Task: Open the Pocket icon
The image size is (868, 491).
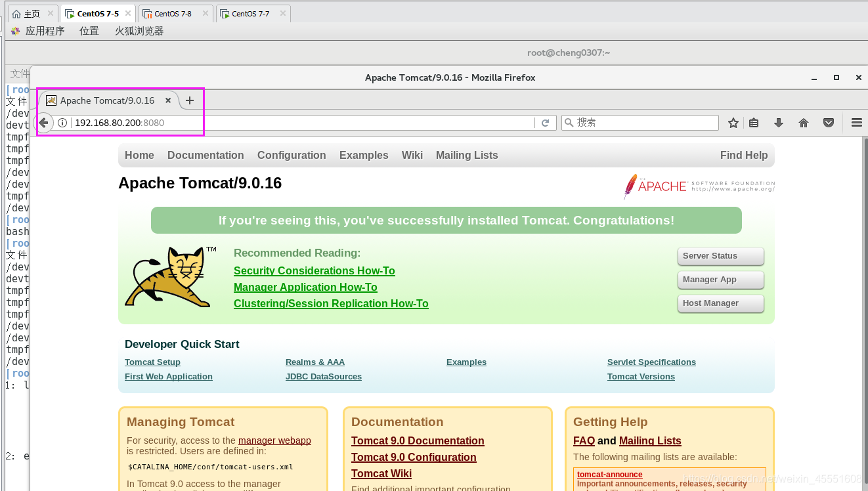Action: point(829,123)
